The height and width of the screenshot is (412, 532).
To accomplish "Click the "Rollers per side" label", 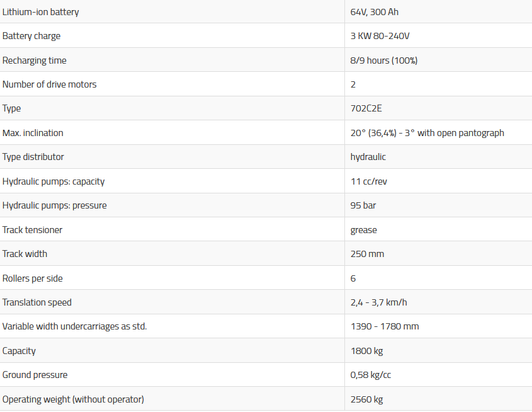I will (x=33, y=278).
